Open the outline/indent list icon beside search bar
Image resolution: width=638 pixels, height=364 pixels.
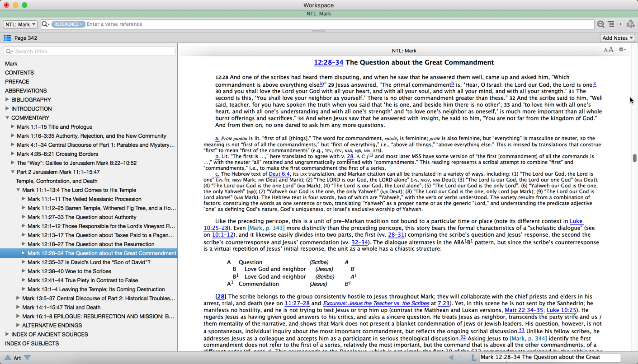point(611,24)
